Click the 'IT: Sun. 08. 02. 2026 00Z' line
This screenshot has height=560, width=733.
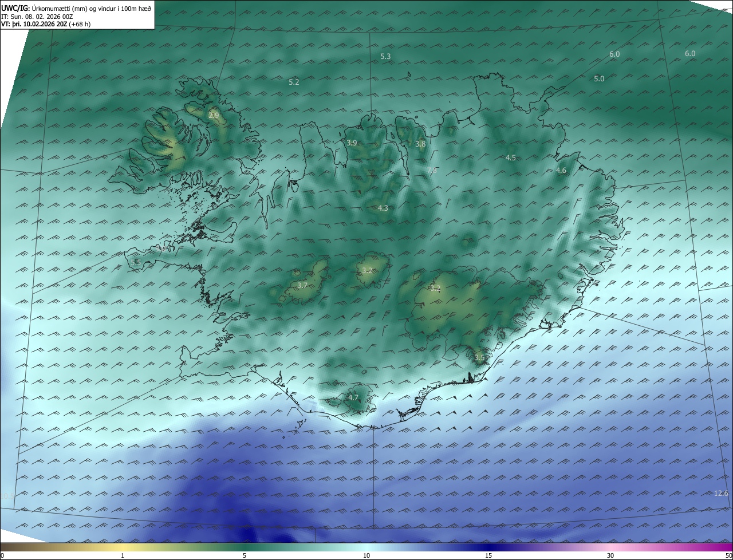click(37, 17)
